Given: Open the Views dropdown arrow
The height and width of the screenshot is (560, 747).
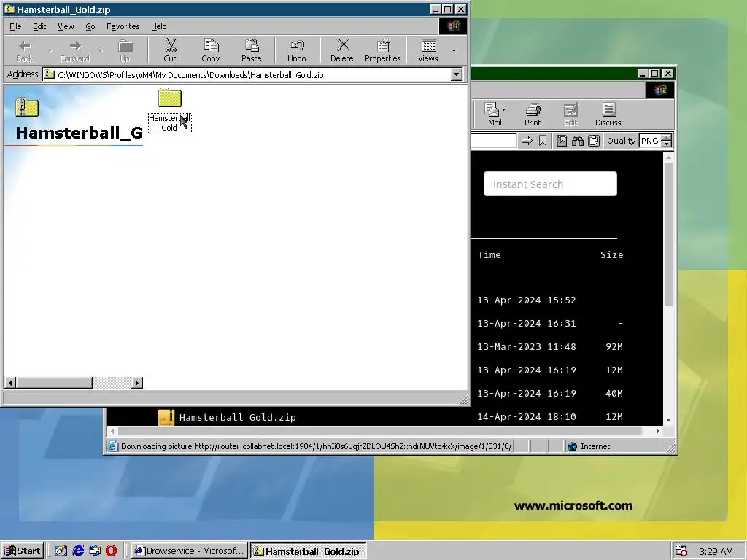Looking at the screenshot, I should pyautogui.click(x=454, y=50).
